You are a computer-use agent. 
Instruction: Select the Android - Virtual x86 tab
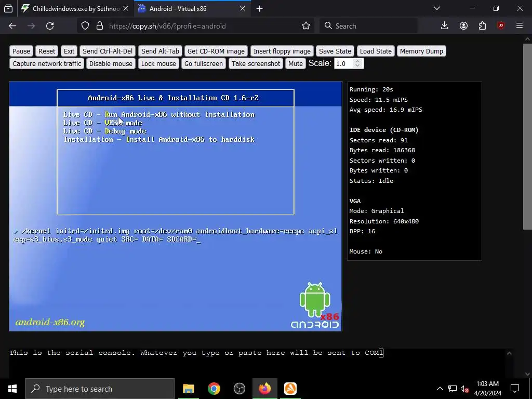[x=192, y=9]
